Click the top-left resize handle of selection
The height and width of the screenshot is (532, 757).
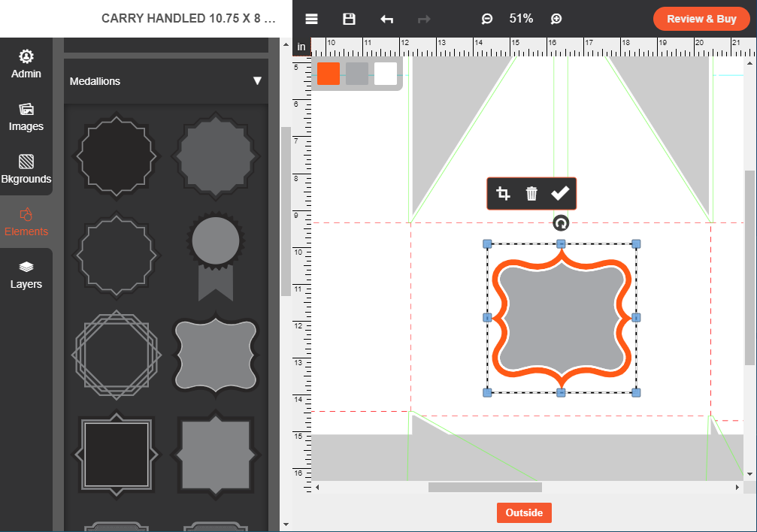coord(487,244)
